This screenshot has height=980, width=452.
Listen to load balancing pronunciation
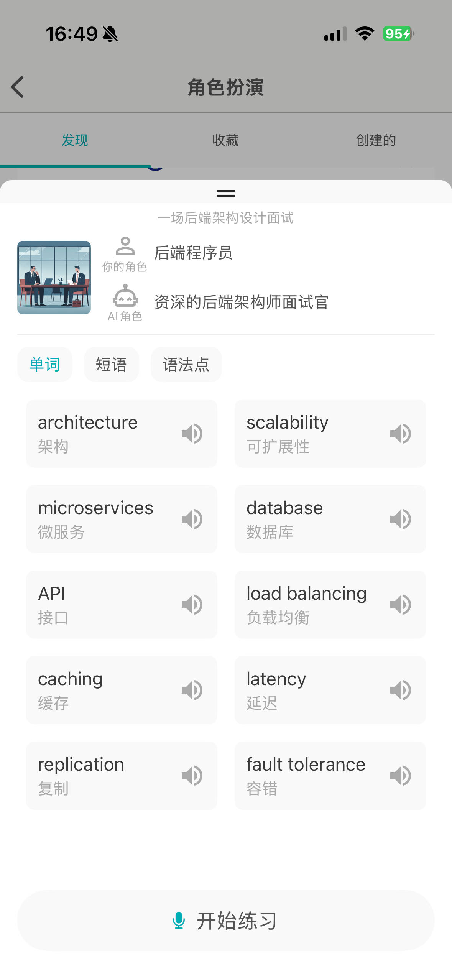click(x=401, y=605)
